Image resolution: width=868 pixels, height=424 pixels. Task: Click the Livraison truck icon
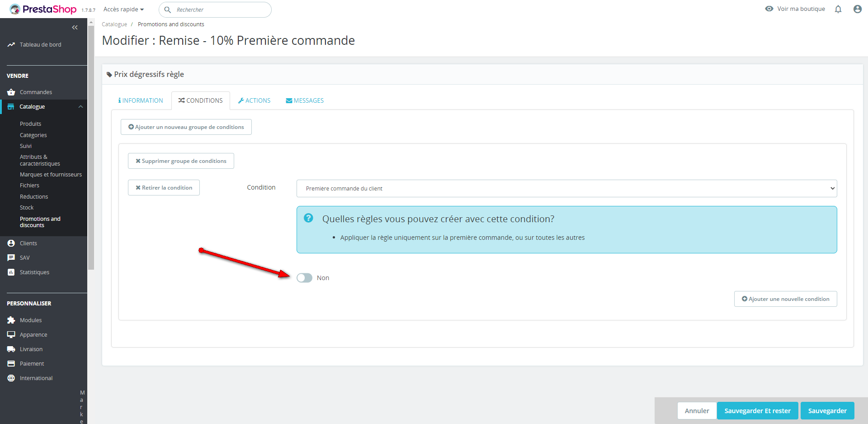[11, 349]
